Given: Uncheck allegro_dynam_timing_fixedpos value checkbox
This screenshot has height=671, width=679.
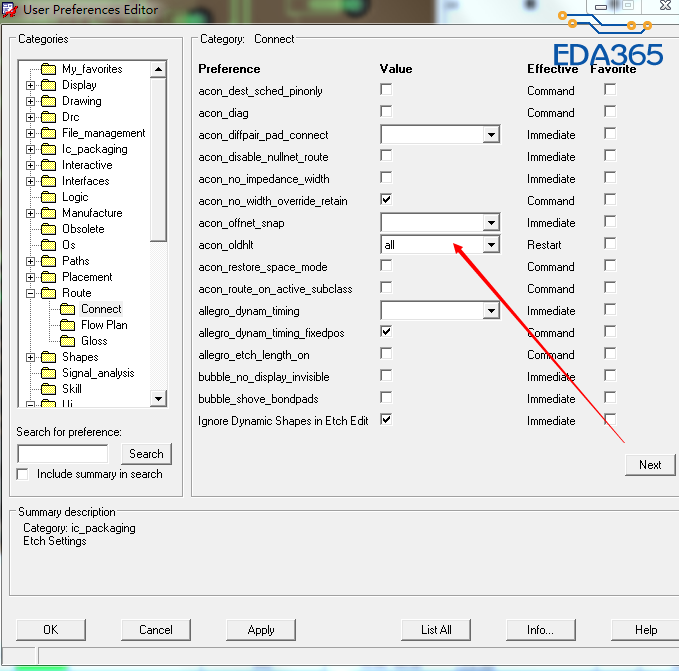Looking at the screenshot, I should (386, 332).
